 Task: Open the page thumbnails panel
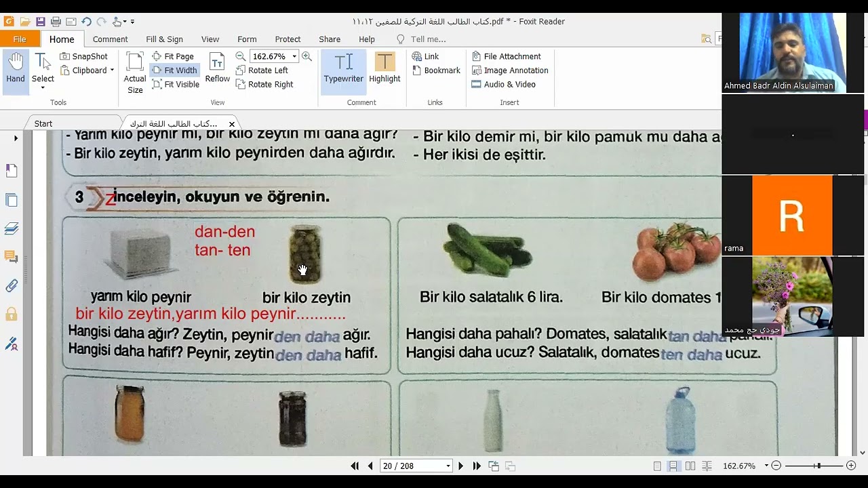(12, 200)
